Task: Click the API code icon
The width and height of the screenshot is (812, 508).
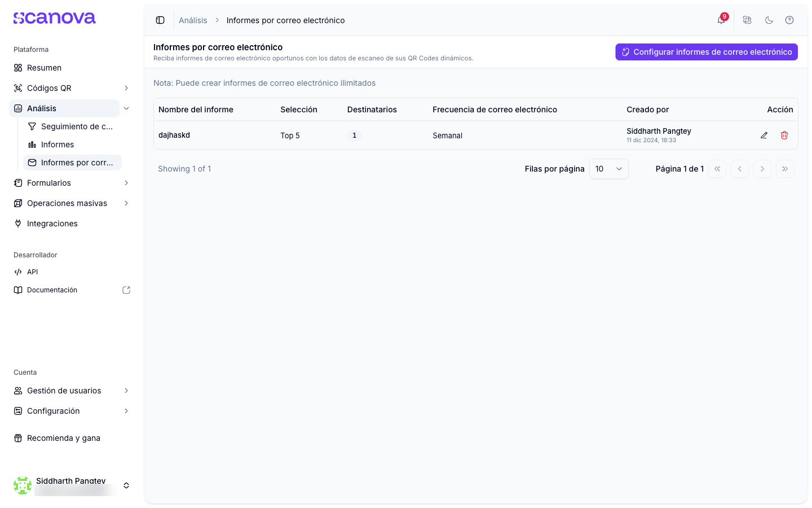Action: (18, 272)
